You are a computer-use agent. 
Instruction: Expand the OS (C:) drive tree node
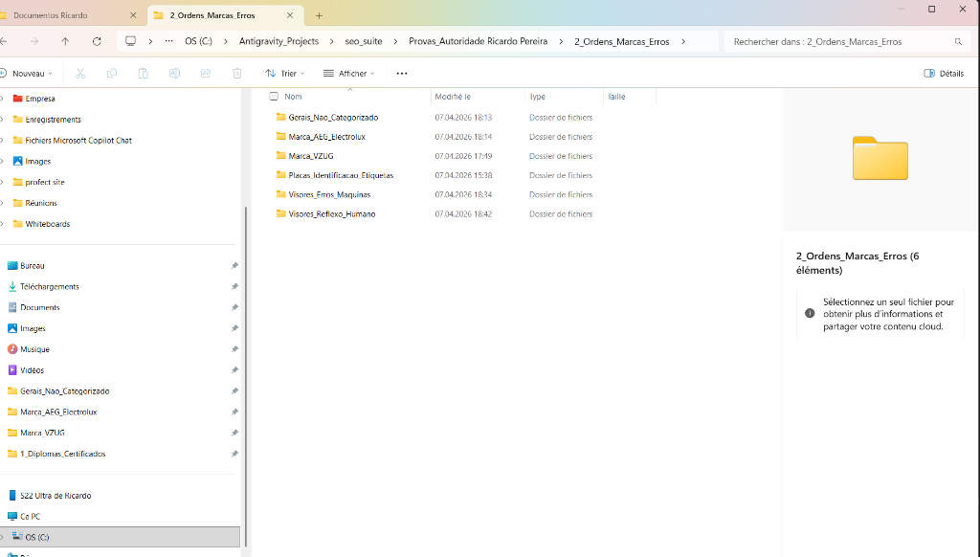[x=3, y=537]
